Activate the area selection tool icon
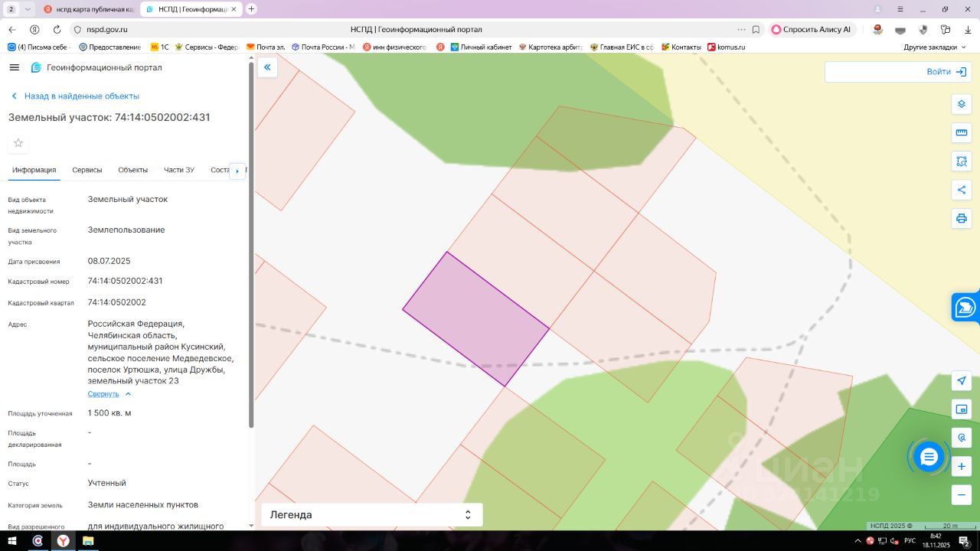 coord(962,161)
